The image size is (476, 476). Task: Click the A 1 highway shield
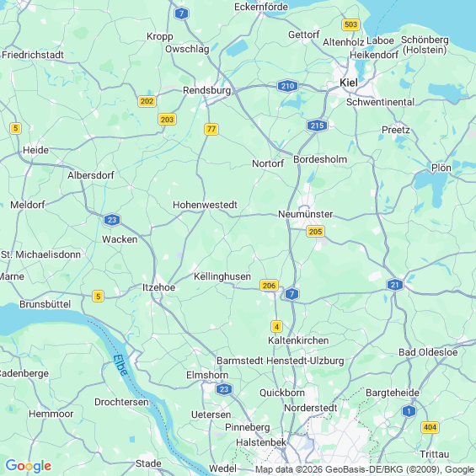pyautogui.click(x=409, y=411)
